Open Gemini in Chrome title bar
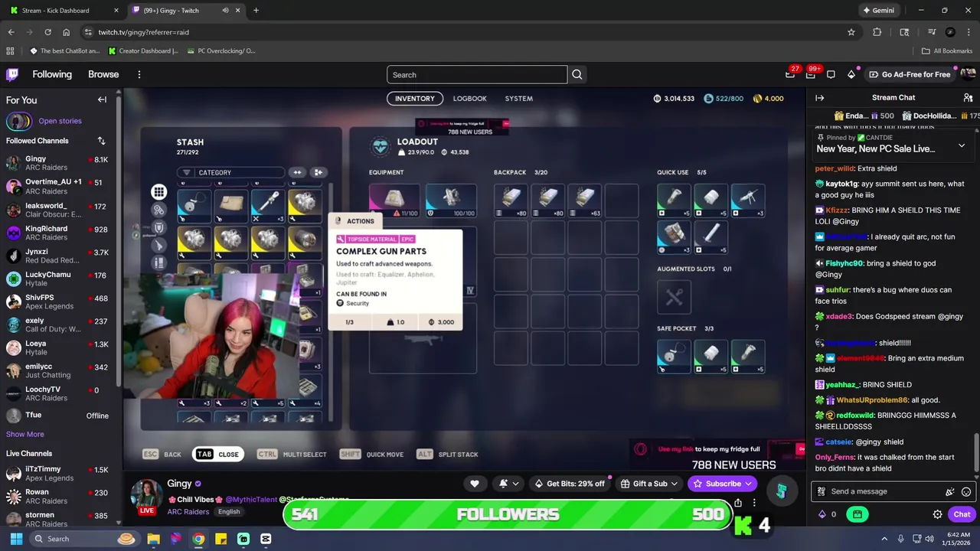Screen dimensions: 980x551 click(x=877, y=11)
